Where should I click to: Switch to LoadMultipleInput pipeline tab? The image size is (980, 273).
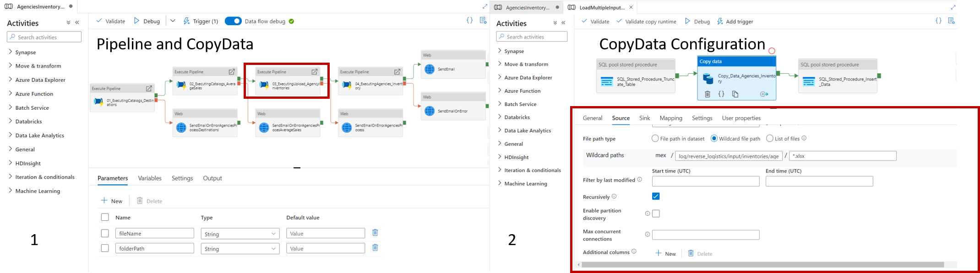tap(601, 7)
